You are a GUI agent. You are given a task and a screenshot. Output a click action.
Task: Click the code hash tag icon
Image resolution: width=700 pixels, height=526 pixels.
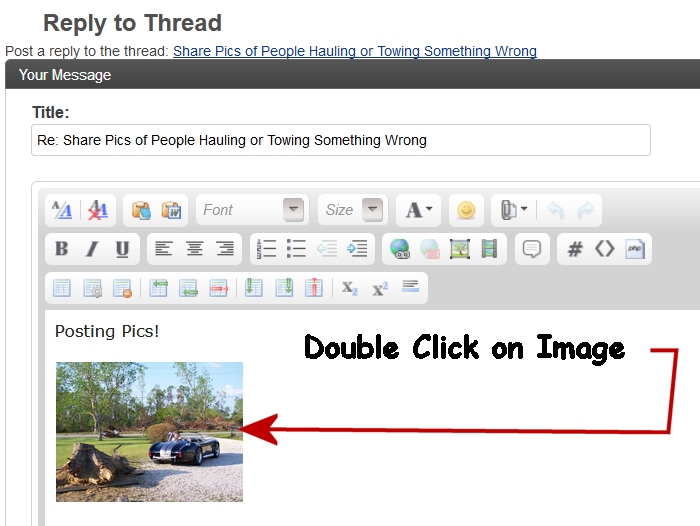click(x=575, y=249)
